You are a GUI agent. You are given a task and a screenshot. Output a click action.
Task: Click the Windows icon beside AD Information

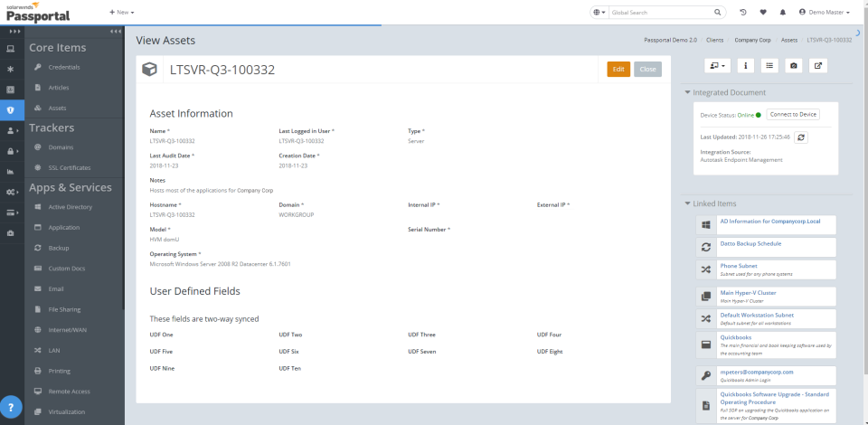pos(706,224)
